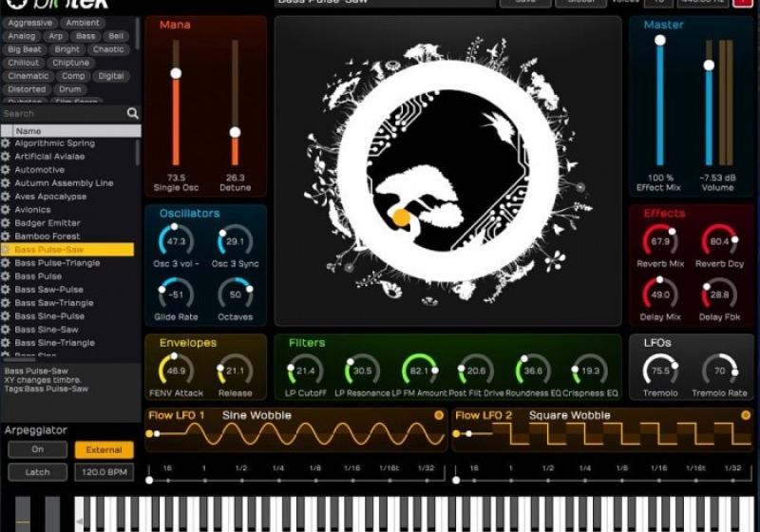
Task: Click the Tremolo Rate knob
Action: 719,370
